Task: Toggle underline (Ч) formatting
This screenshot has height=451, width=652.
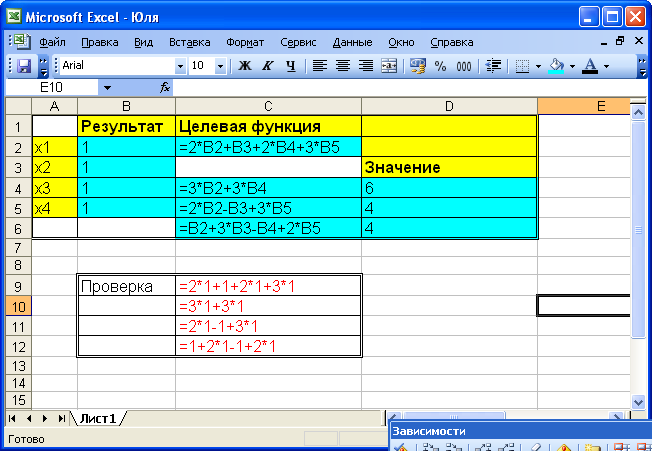Action: pyautogui.click(x=291, y=66)
